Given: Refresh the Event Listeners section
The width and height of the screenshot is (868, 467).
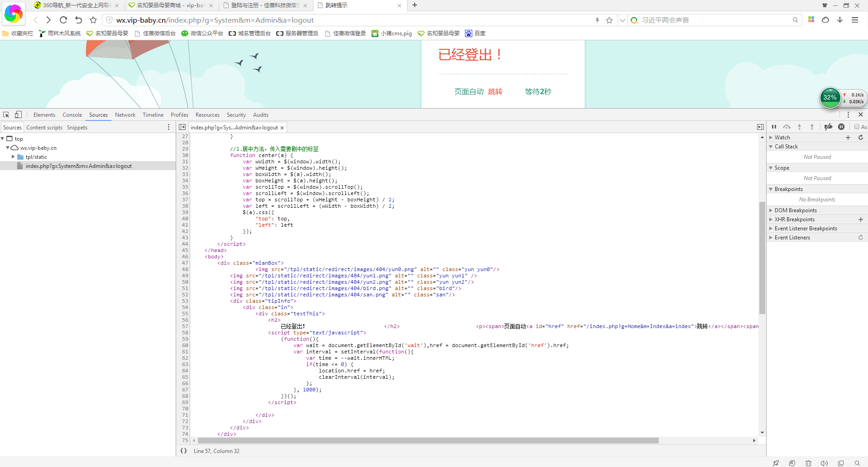Looking at the screenshot, I should (x=860, y=238).
